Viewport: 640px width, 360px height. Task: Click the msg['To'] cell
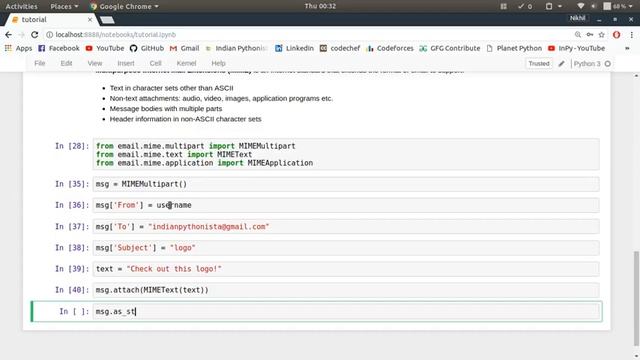pos(346,227)
